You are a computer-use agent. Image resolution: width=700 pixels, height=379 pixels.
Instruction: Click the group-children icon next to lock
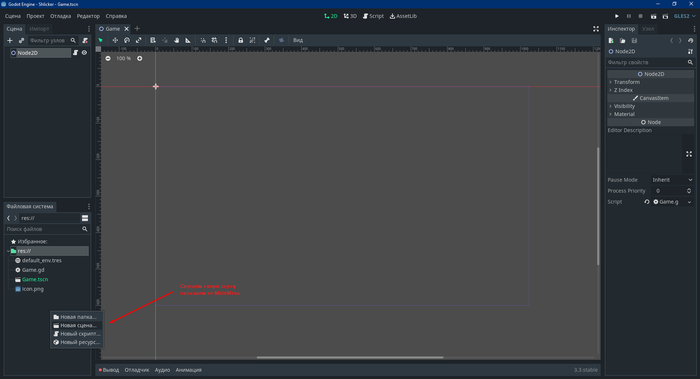tap(252, 40)
